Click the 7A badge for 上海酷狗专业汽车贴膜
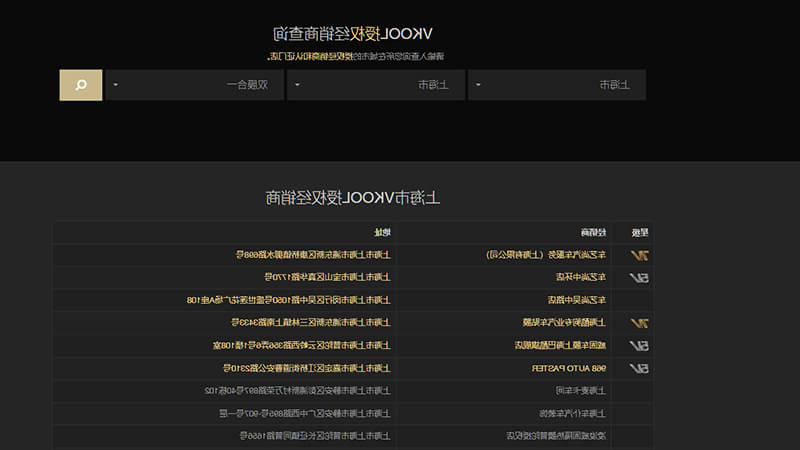Image resolution: width=800 pixels, height=450 pixels. coord(639,322)
